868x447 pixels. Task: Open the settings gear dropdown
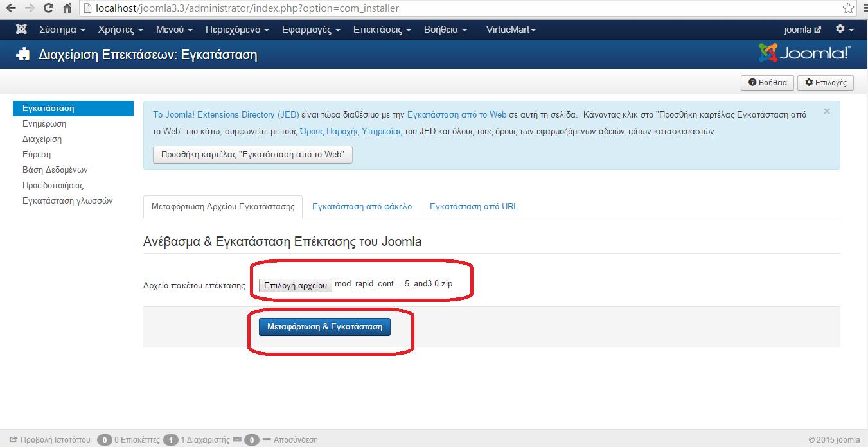[x=844, y=30]
